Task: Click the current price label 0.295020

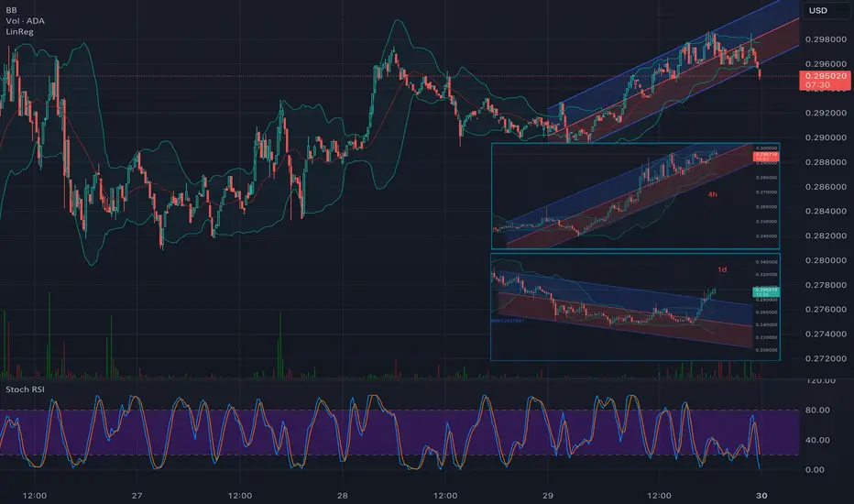Action: 825,80
